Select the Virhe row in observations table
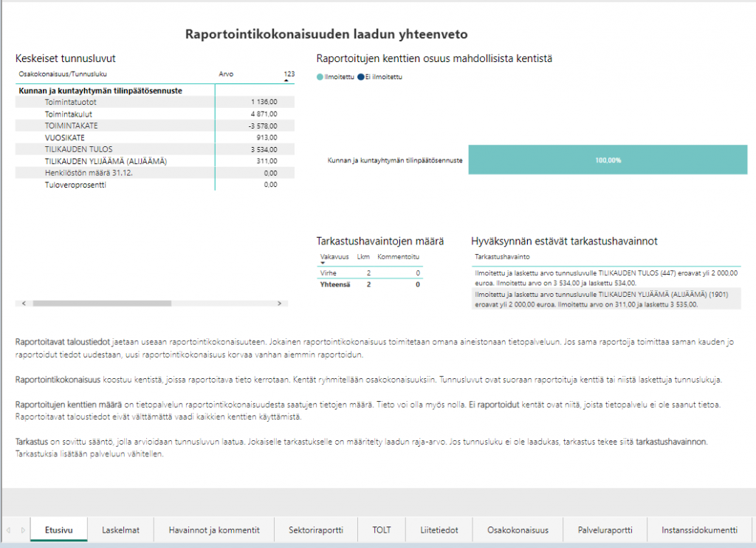The height and width of the screenshot is (548, 756). pyautogui.click(x=329, y=273)
